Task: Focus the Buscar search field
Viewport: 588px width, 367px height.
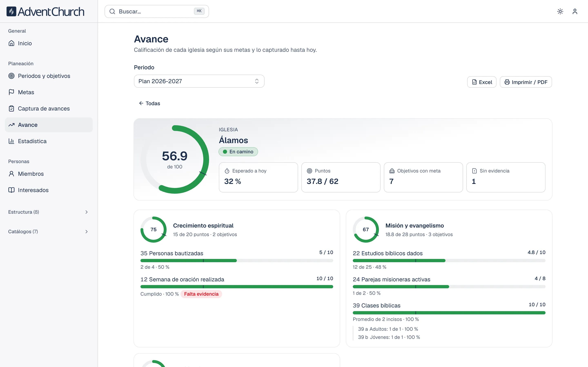Action: pos(157,11)
